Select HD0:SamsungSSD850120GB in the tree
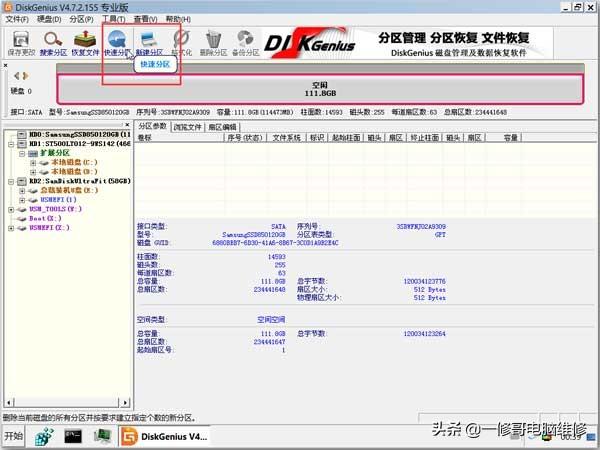600x450 pixels. tap(80, 134)
